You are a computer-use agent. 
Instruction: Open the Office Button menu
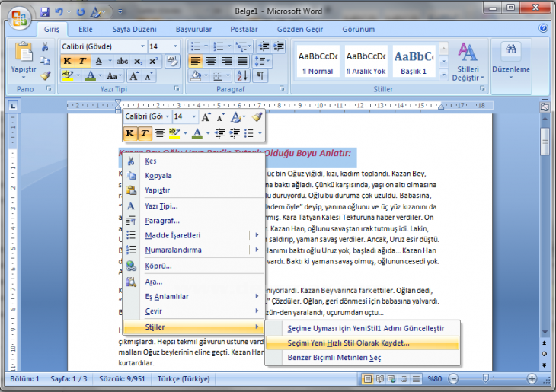point(19,18)
